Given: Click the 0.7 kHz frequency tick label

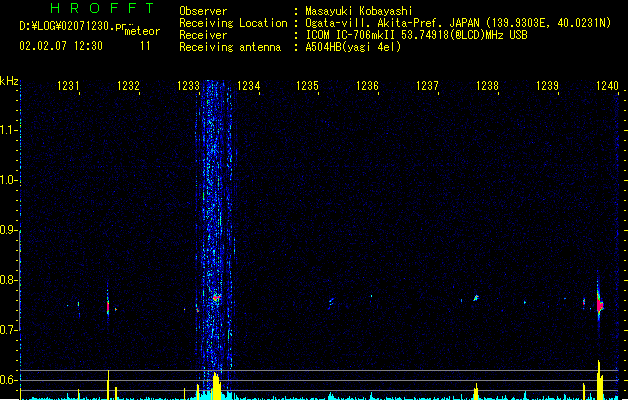Looking at the screenshot, I should [x=8, y=330].
